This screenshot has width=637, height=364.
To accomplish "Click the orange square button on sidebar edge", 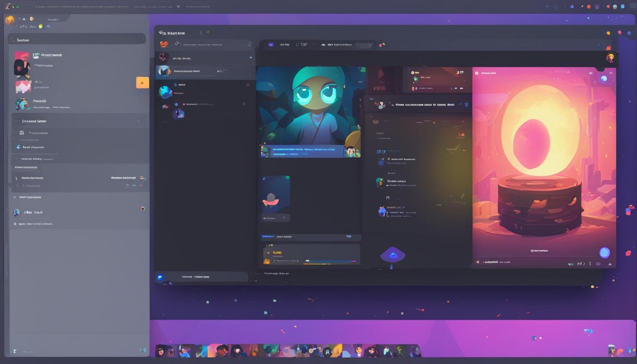I will tap(142, 82).
